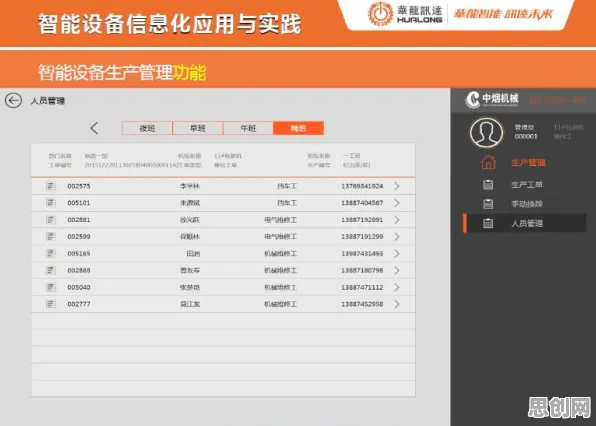Click employee ID 002881
The image size is (596, 426).
point(79,220)
